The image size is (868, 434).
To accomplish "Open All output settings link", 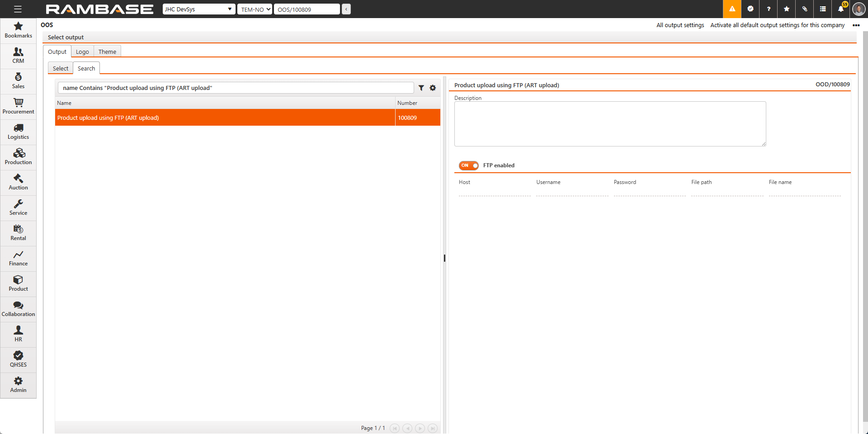I will click(680, 25).
